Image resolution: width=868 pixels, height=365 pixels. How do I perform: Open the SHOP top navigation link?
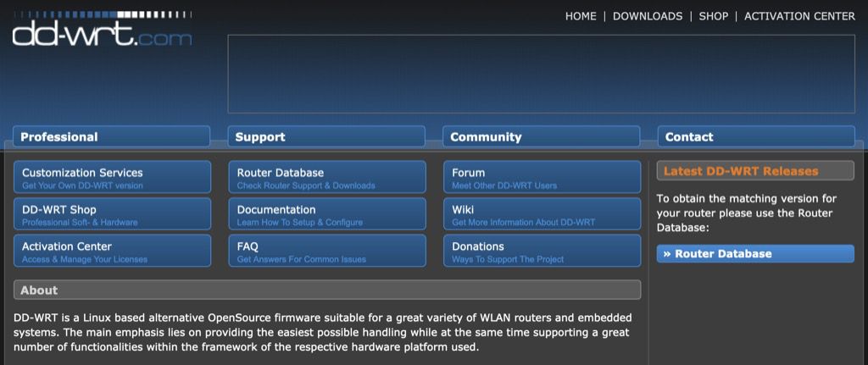tap(714, 17)
